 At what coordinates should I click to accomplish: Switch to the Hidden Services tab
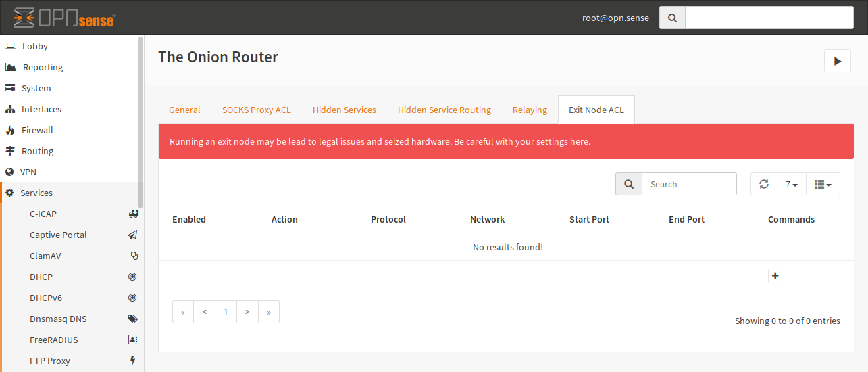click(344, 110)
